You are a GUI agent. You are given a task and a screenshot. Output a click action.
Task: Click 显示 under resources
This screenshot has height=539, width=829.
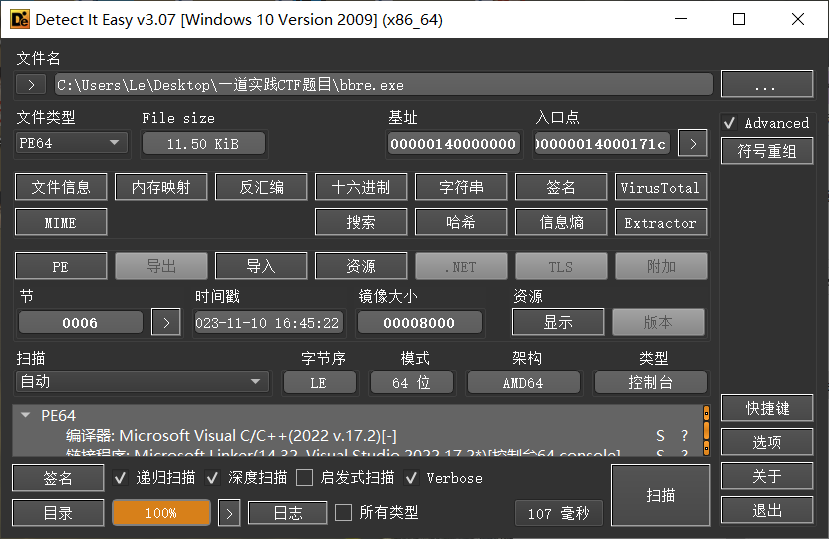[x=558, y=322]
